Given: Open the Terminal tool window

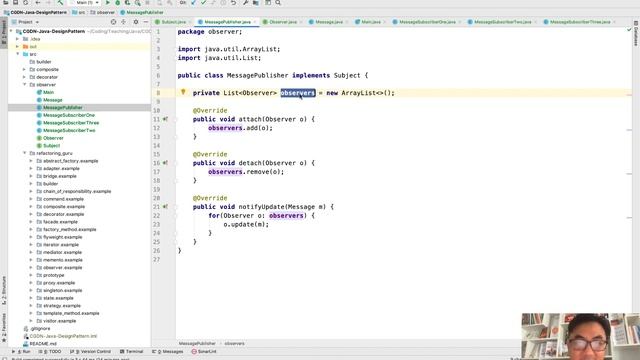Looking at the screenshot, I should [131, 351].
